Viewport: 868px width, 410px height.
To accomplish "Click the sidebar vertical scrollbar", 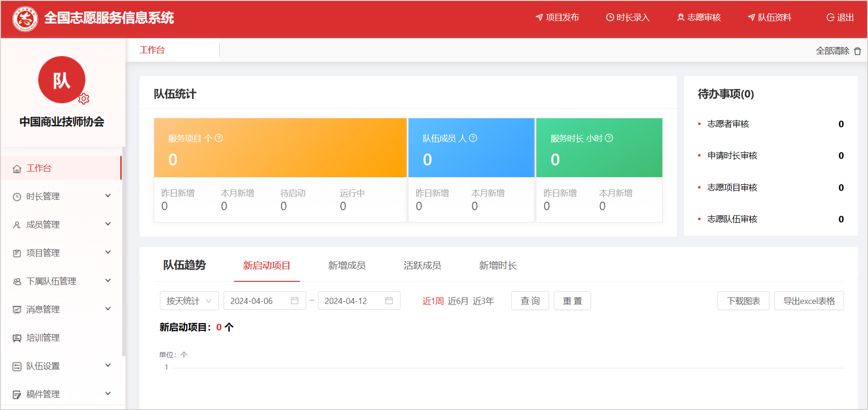I will (124, 250).
